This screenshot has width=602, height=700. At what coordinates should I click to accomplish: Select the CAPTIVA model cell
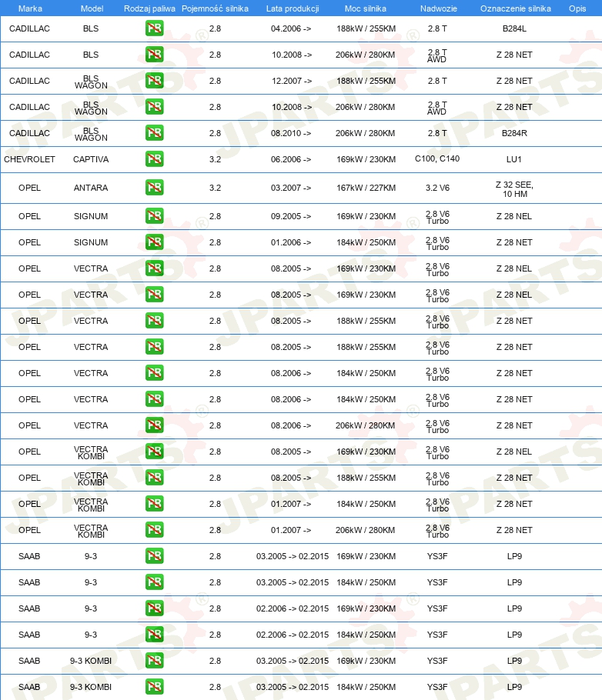click(x=91, y=159)
